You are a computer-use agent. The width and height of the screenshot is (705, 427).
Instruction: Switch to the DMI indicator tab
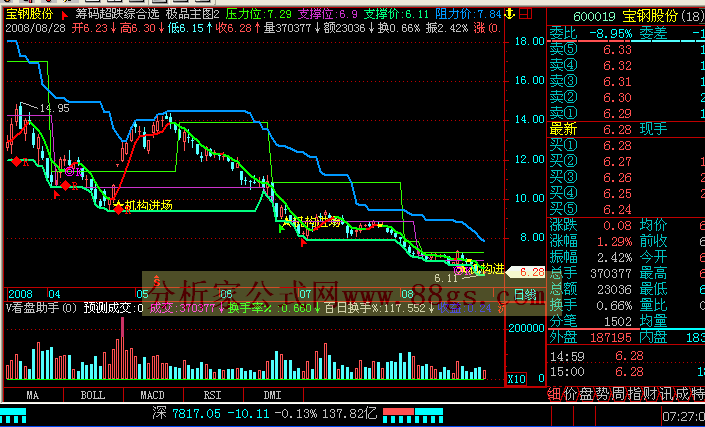(x=272, y=395)
